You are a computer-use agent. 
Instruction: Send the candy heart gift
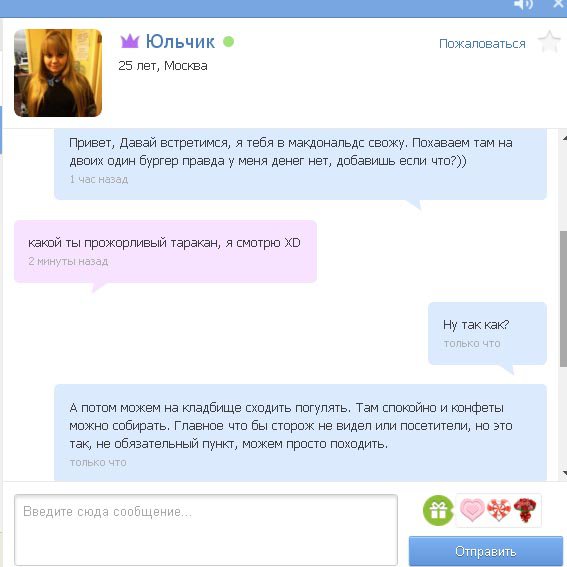(x=499, y=510)
